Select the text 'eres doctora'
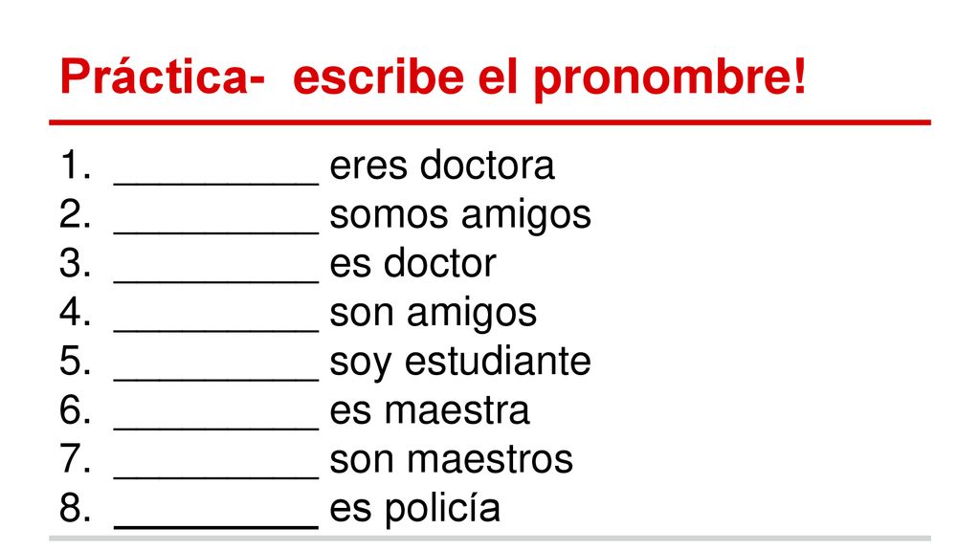980x551 pixels. pos(442,165)
